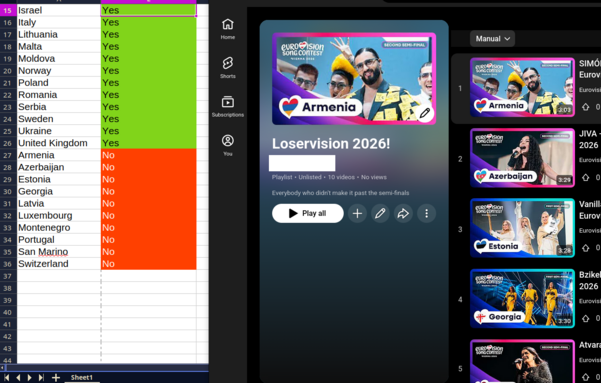The width and height of the screenshot is (601, 383).
Task: Go to next sheet navigation arrow
Action: 30,378
